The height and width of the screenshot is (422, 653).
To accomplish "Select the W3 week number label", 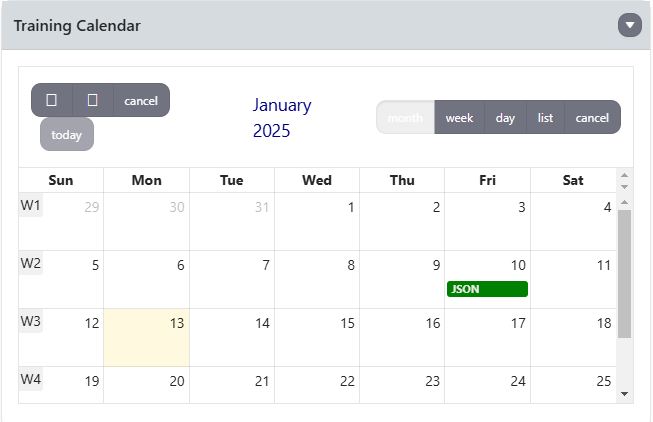I will coord(30,321).
